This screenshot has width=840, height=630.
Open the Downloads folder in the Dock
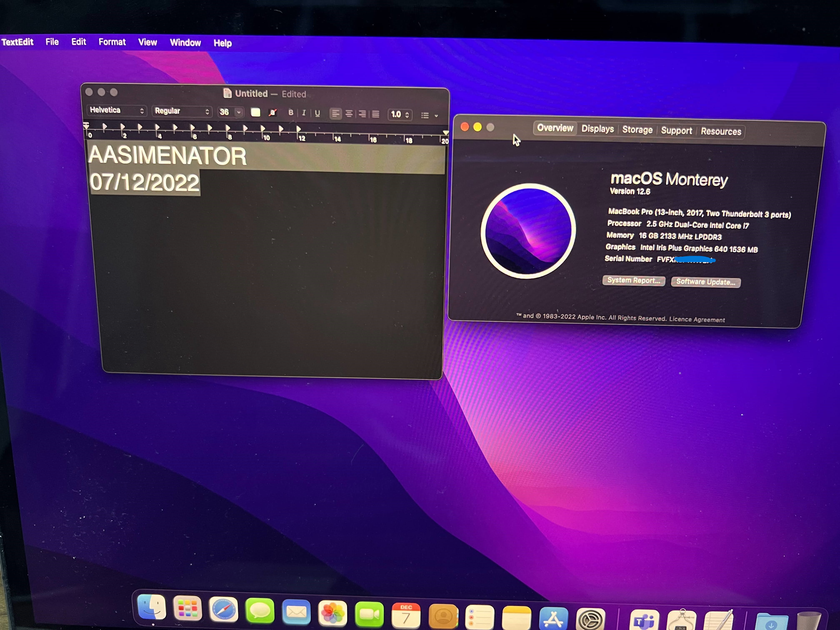pos(771,622)
